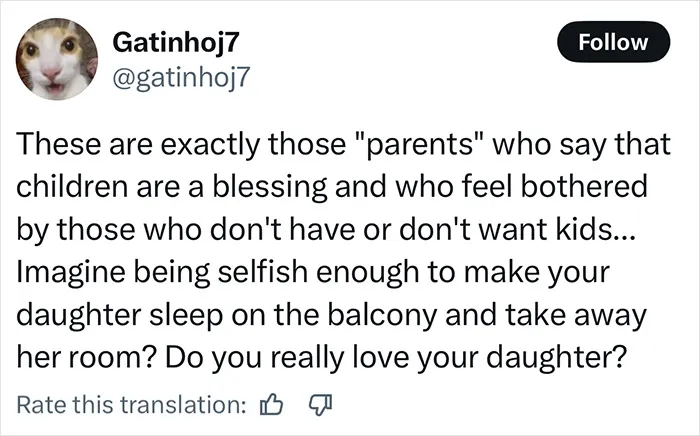Click the word 'blessing' in the tweet
Viewport: 700px width, 436px height.
click(270, 187)
